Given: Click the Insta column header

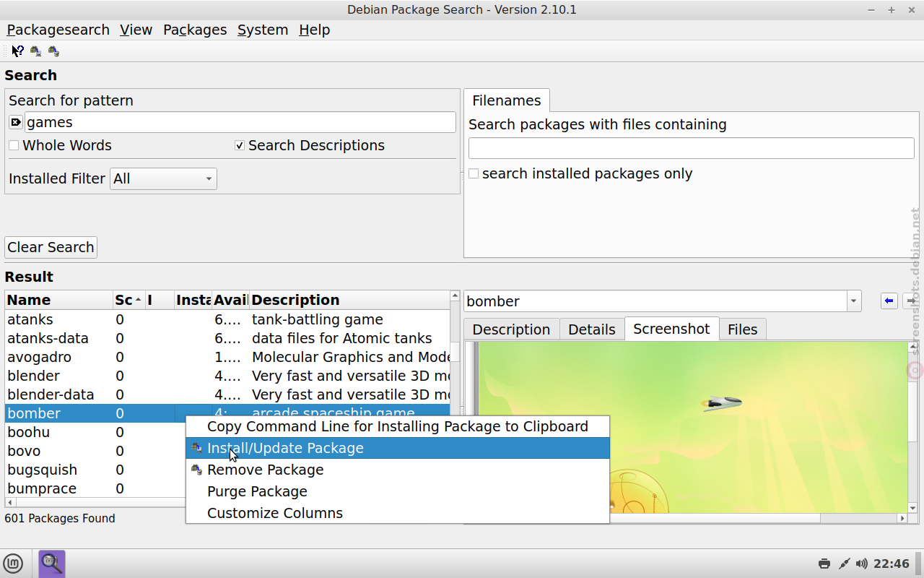Looking at the screenshot, I should click(x=193, y=300).
